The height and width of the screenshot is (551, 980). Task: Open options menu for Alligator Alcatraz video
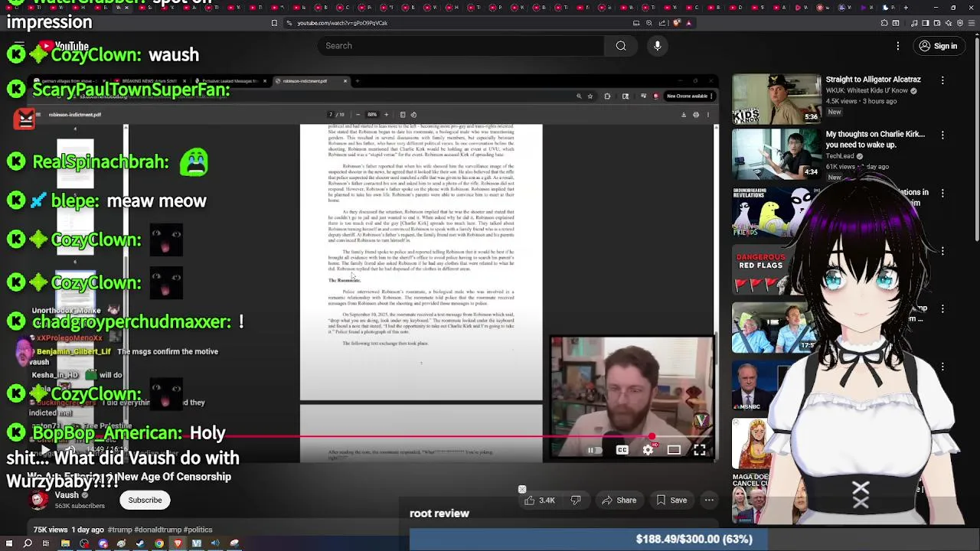point(942,80)
